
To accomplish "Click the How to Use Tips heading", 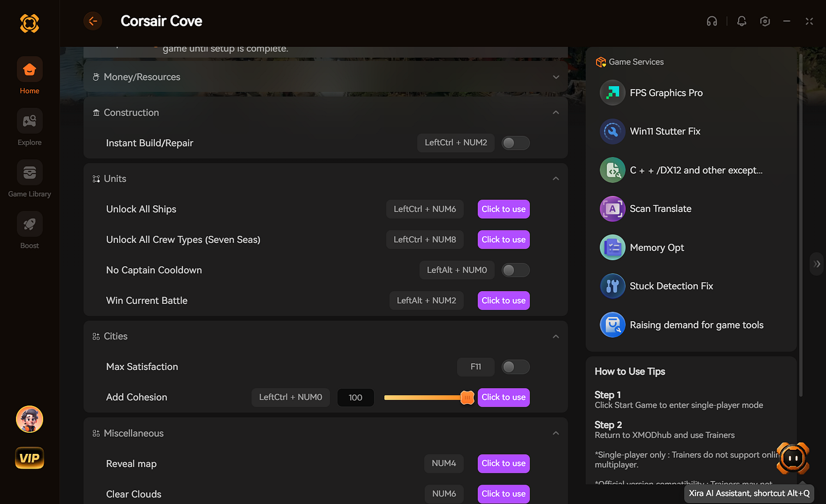I will pos(630,371).
